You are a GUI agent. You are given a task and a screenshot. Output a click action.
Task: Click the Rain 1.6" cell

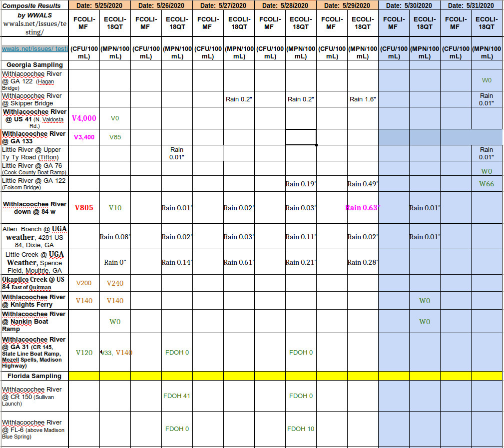pyautogui.click(x=363, y=99)
